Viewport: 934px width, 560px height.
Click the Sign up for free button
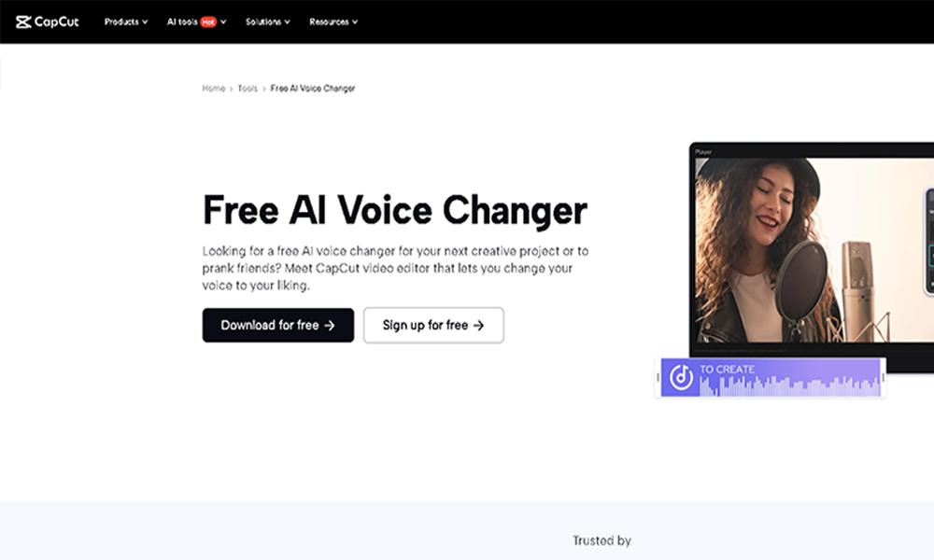pos(433,326)
